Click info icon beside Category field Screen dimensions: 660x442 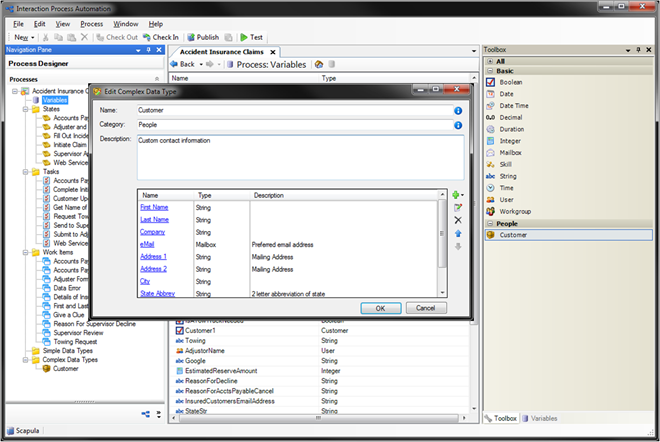coord(458,124)
